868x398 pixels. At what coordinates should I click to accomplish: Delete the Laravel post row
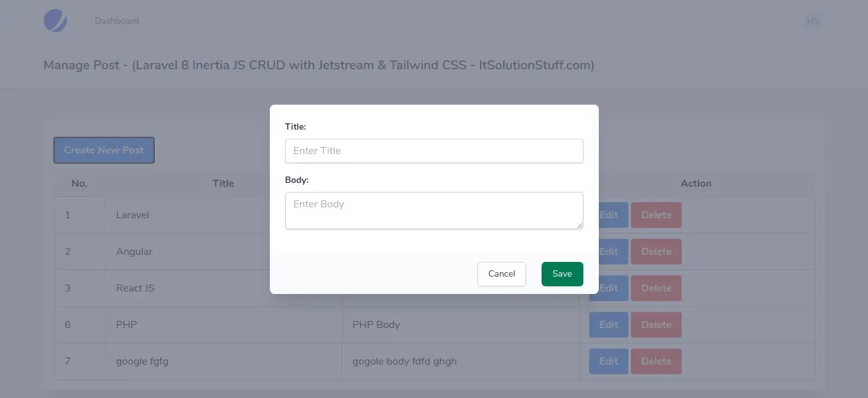656,215
